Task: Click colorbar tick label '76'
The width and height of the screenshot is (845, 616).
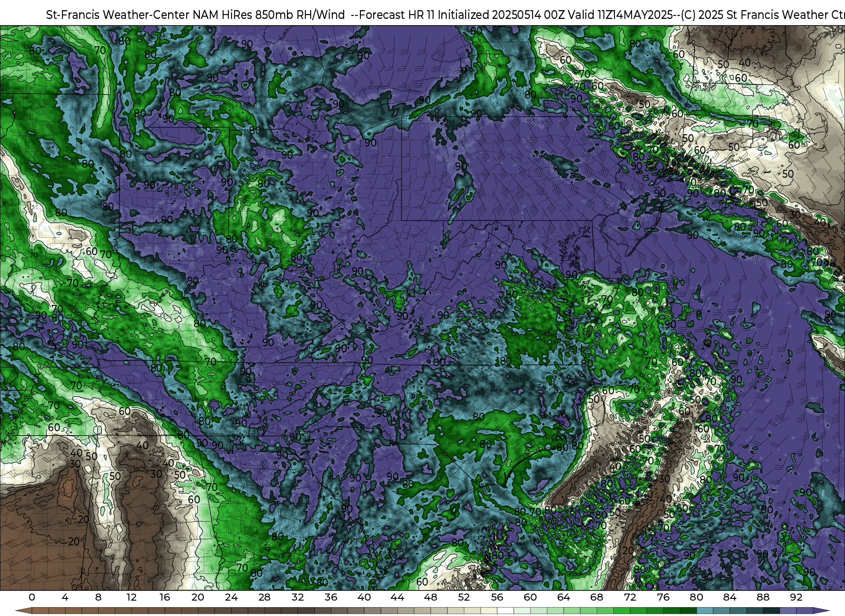Action: coord(663,598)
